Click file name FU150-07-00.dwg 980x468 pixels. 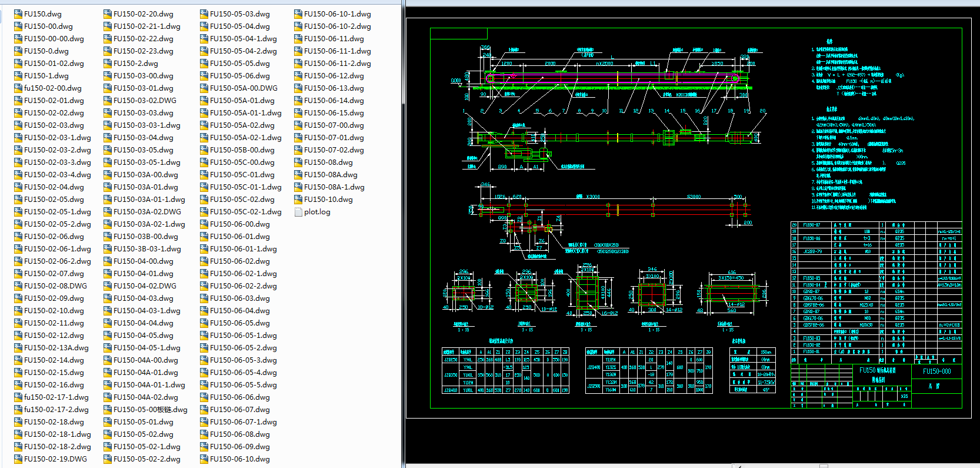(x=334, y=125)
